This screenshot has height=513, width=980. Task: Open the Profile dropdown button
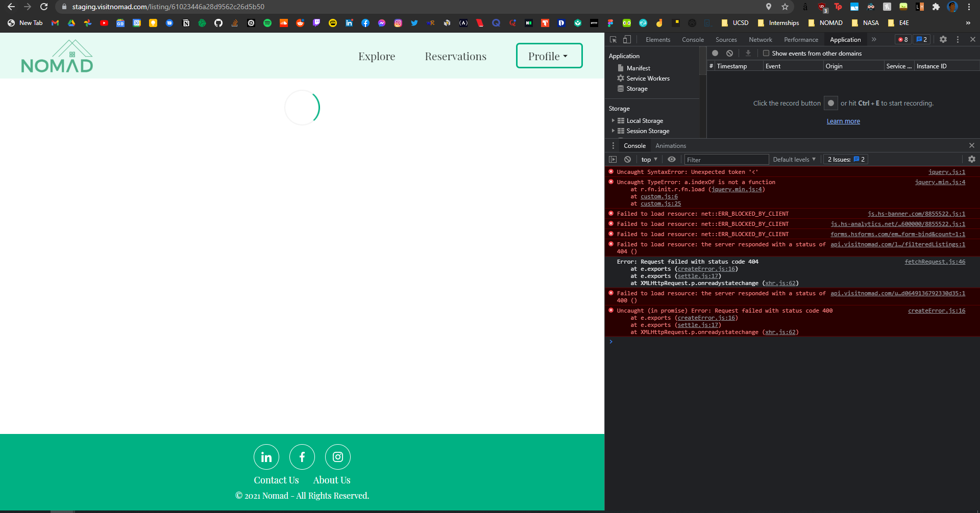(549, 56)
